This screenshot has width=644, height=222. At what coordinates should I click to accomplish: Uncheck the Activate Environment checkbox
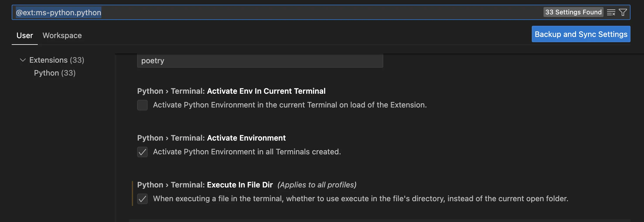click(142, 152)
